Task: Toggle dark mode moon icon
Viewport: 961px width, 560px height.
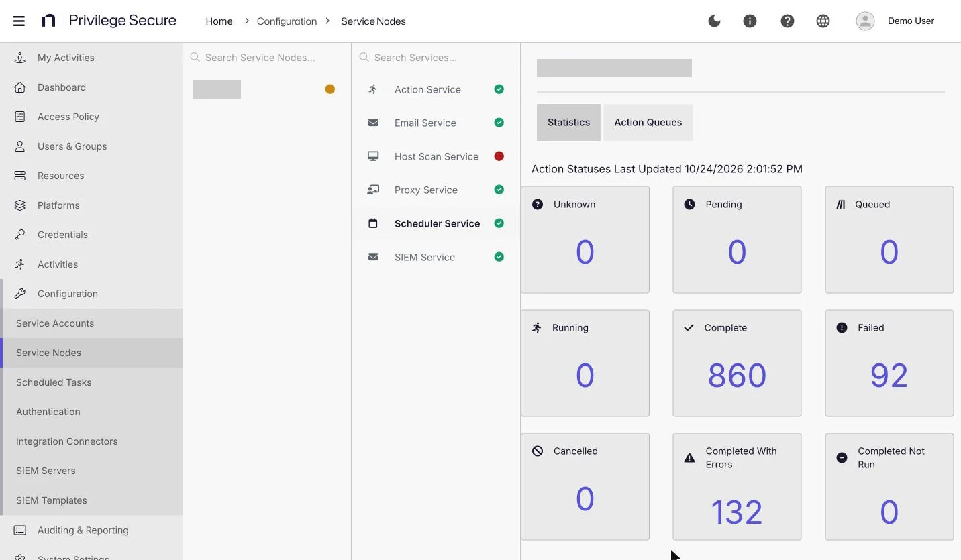Action: click(x=714, y=21)
